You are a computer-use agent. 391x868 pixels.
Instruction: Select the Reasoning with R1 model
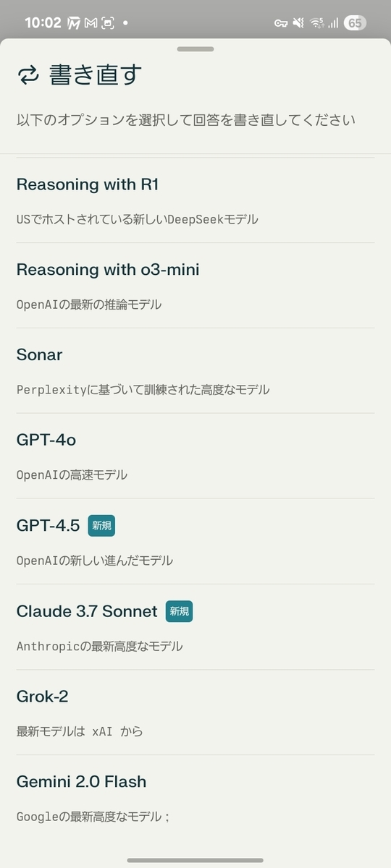pyautogui.click(x=195, y=200)
